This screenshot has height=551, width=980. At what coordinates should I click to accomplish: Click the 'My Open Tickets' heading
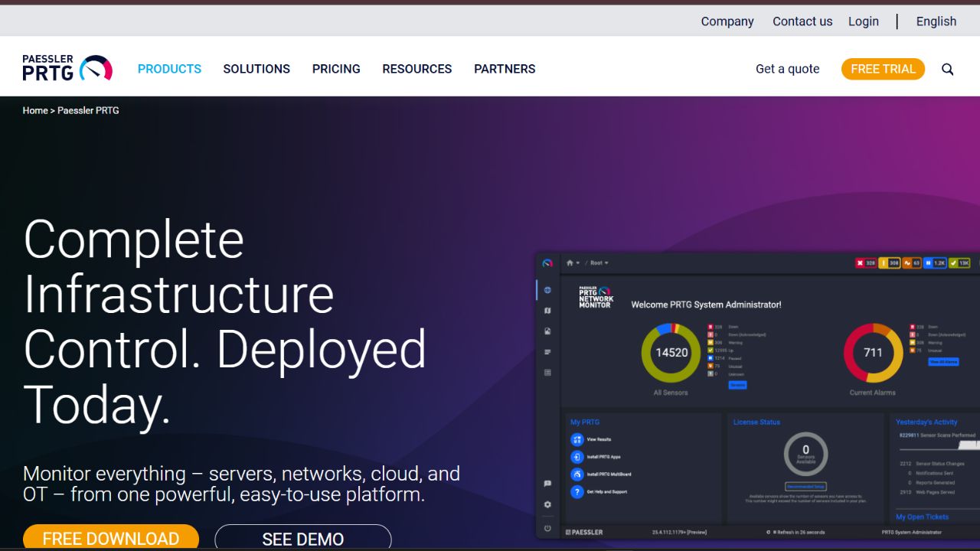(922, 517)
